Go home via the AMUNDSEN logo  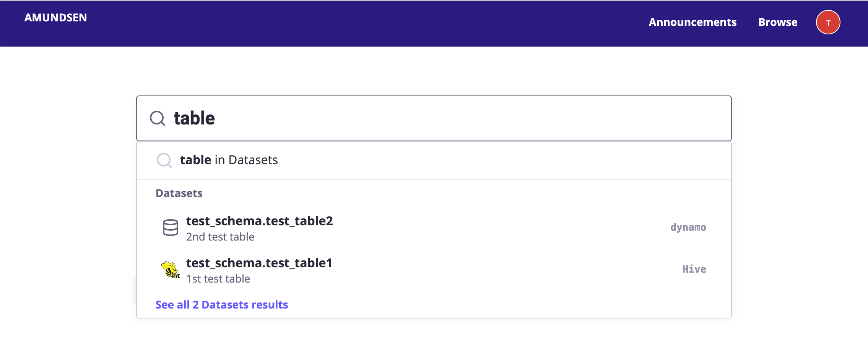point(56,18)
